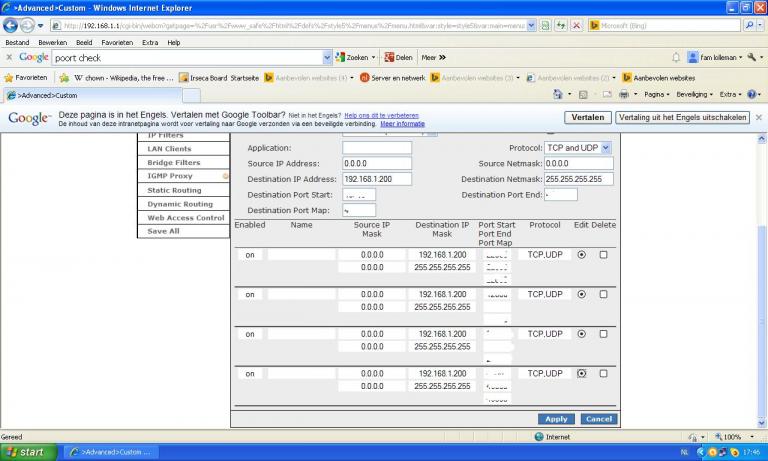Image resolution: width=768 pixels, height=461 pixels.
Task: Close the Google translate notification bar
Action: tap(758, 117)
